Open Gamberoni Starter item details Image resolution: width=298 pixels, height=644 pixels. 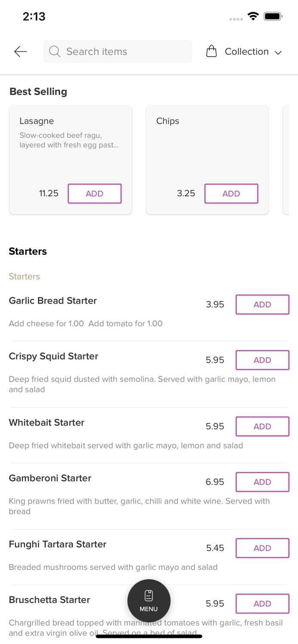[x=50, y=478]
